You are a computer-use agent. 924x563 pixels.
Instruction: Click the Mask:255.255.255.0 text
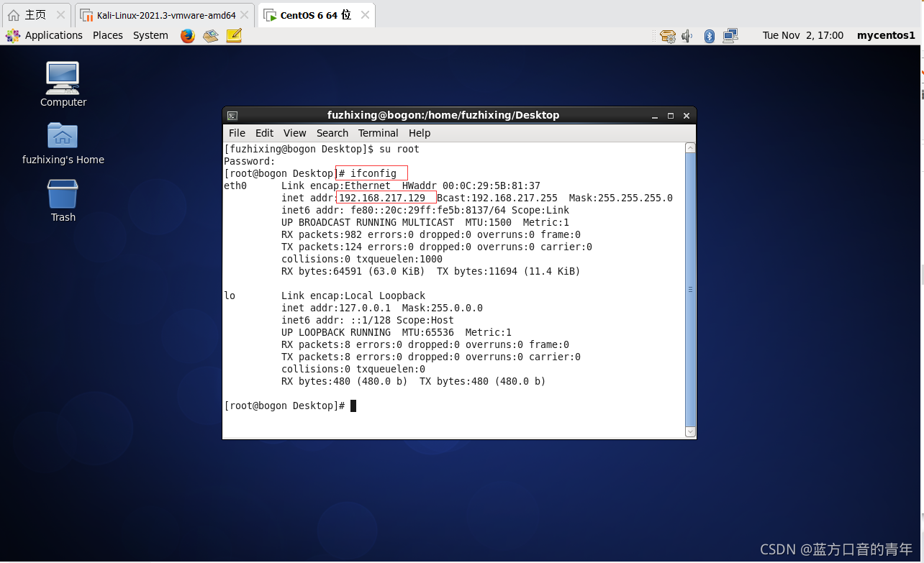pyautogui.click(x=620, y=198)
